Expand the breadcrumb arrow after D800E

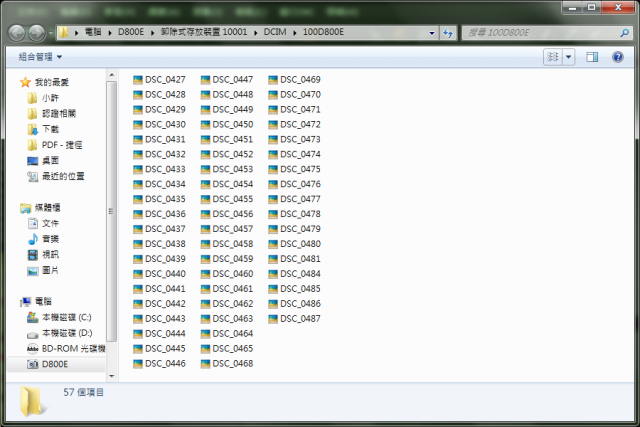[x=152, y=32]
